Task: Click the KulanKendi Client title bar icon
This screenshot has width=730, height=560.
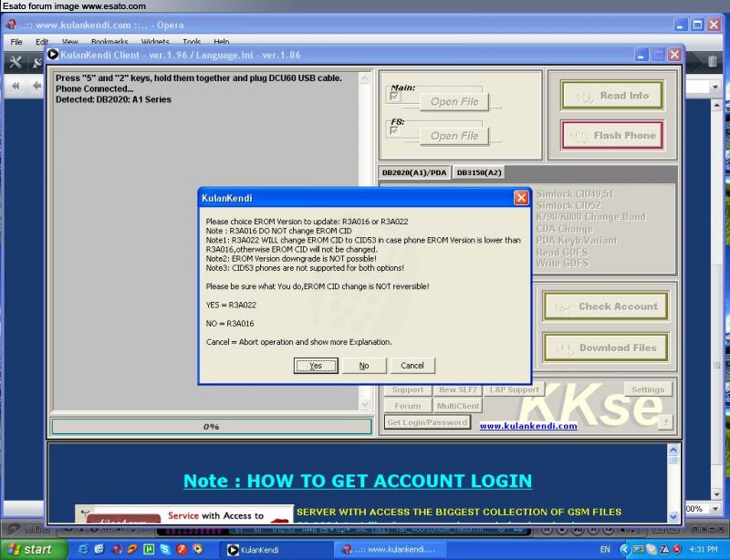Action: tap(53, 55)
